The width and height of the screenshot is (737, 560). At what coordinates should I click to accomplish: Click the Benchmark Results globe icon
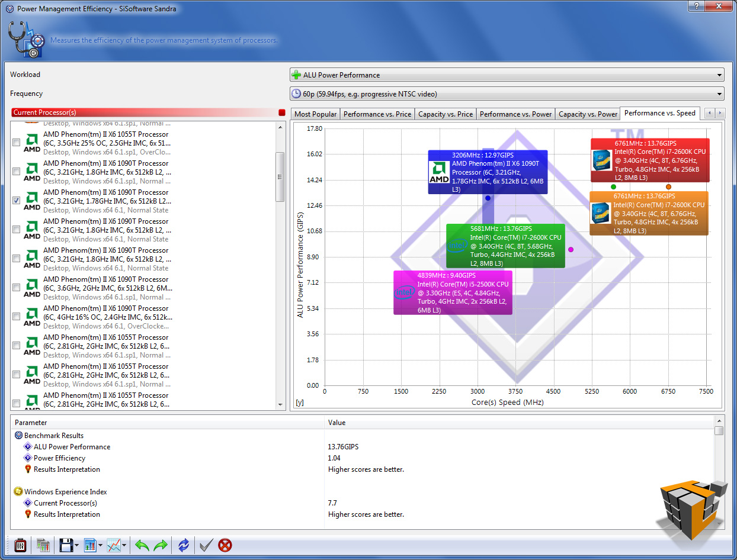point(18,436)
